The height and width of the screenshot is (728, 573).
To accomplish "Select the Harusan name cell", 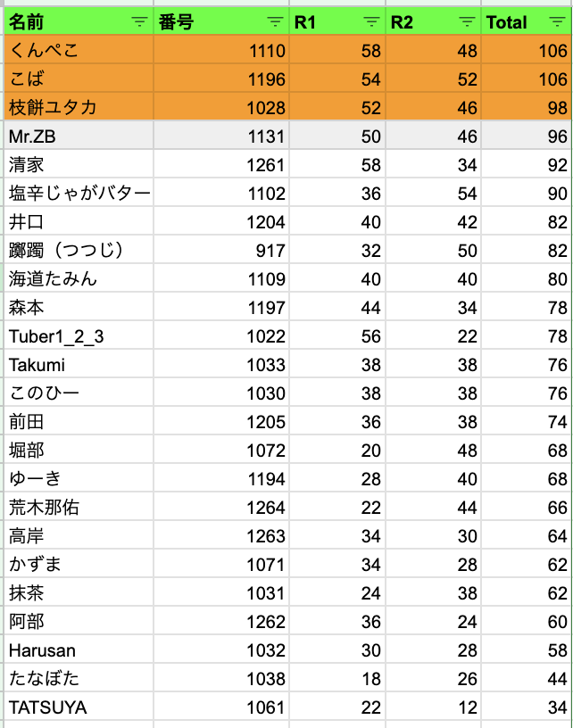I will (79, 650).
